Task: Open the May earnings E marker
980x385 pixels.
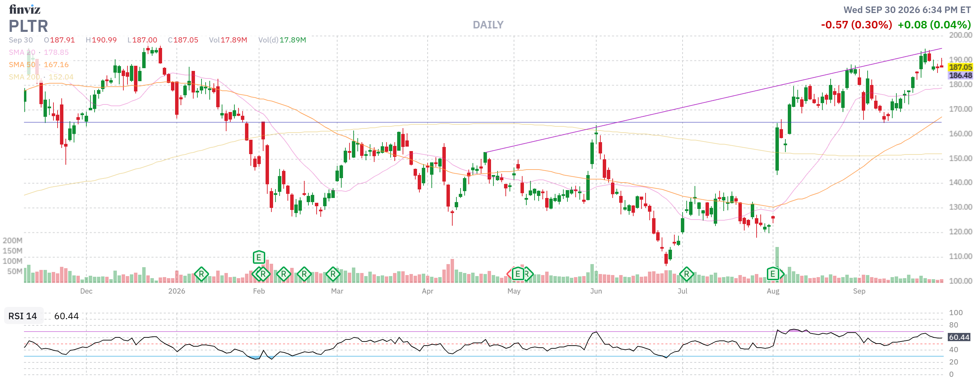Action: pos(517,274)
